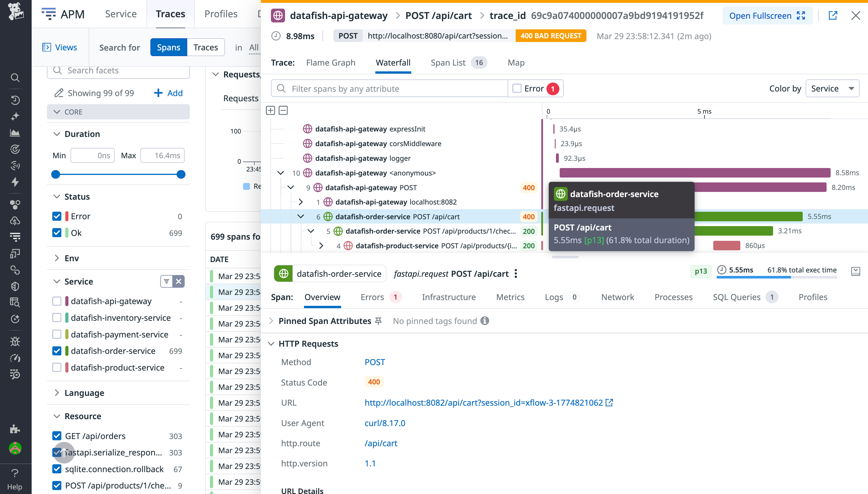Viewport: 868px width, 494px height.
Task: Collapse the datafish-order-service POST /api/cart span
Action: pyautogui.click(x=301, y=216)
